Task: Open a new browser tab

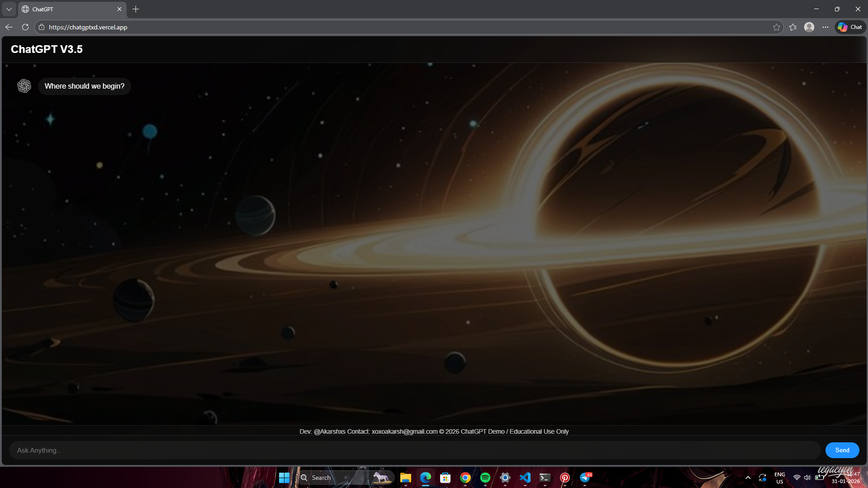Action: click(x=136, y=9)
